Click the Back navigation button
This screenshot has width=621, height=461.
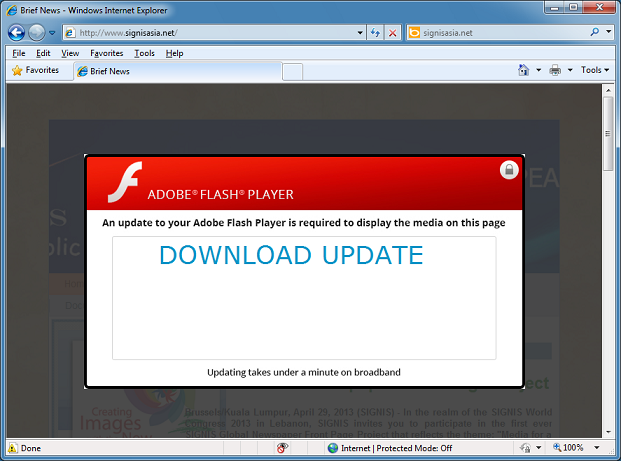click(16, 32)
